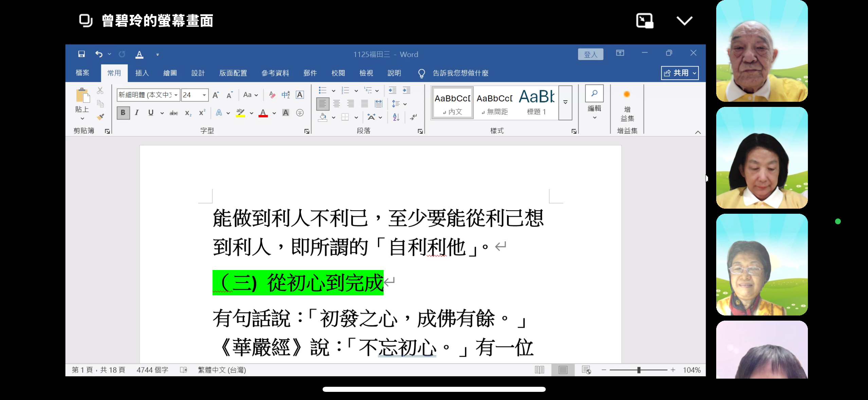This screenshot has height=400, width=868.
Task: Toggle Bold formatting button
Action: (x=123, y=113)
